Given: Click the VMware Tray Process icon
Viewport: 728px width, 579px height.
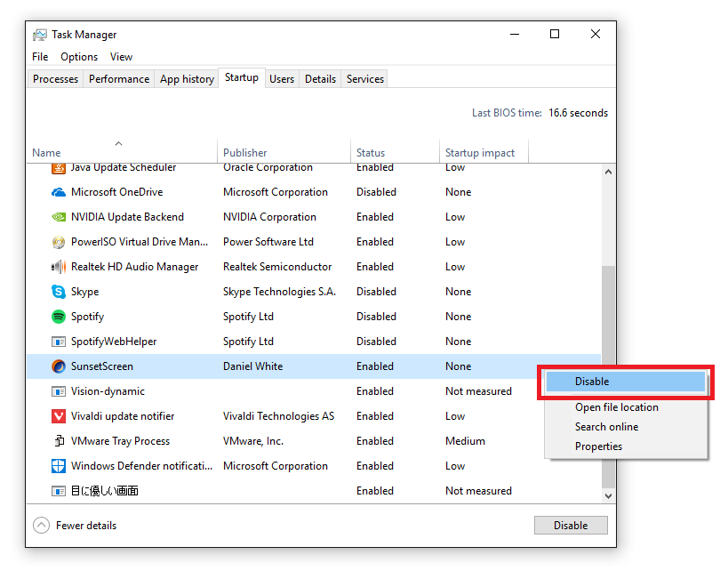Looking at the screenshot, I should [59, 441].
